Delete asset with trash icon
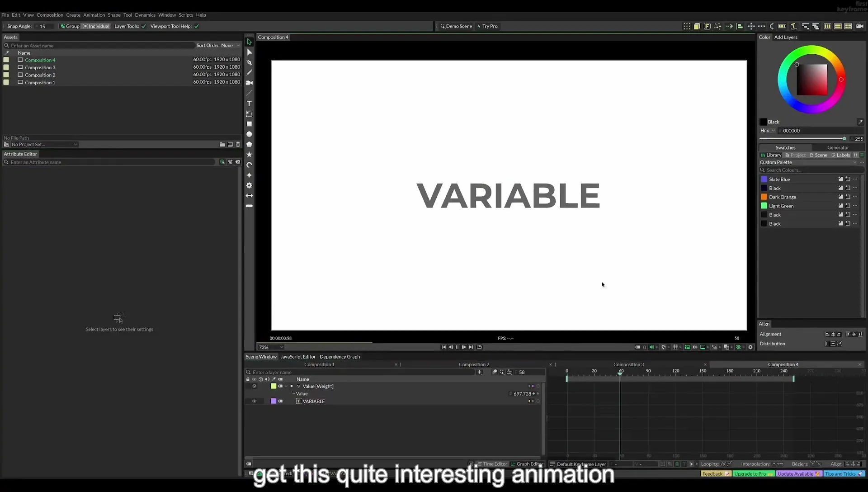Screen dimensions: 868x492 [238, 145]
